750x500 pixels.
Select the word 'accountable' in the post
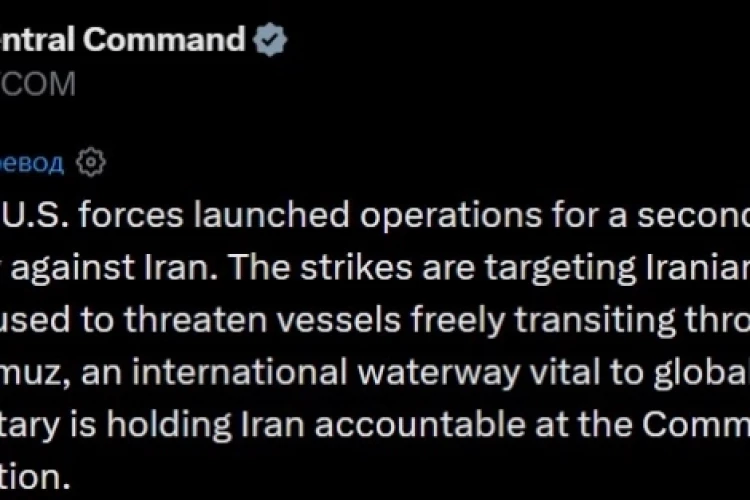coord(419,424)
